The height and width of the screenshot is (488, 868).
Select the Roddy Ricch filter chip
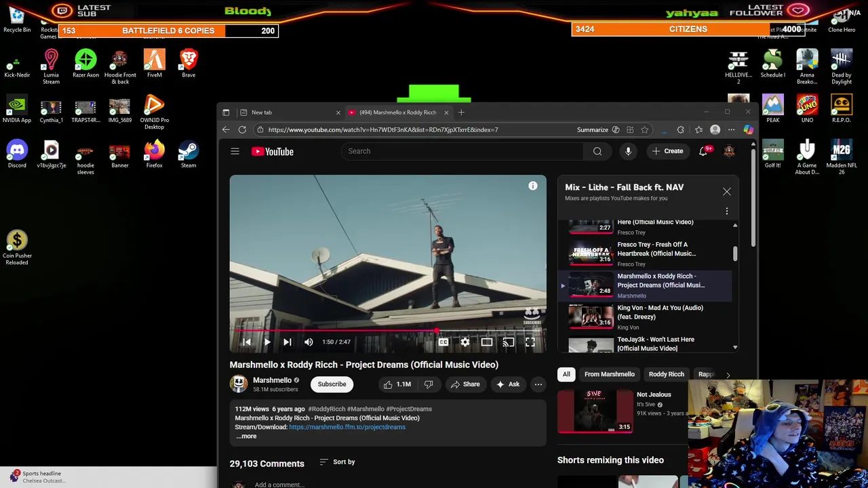click(667, 374)
